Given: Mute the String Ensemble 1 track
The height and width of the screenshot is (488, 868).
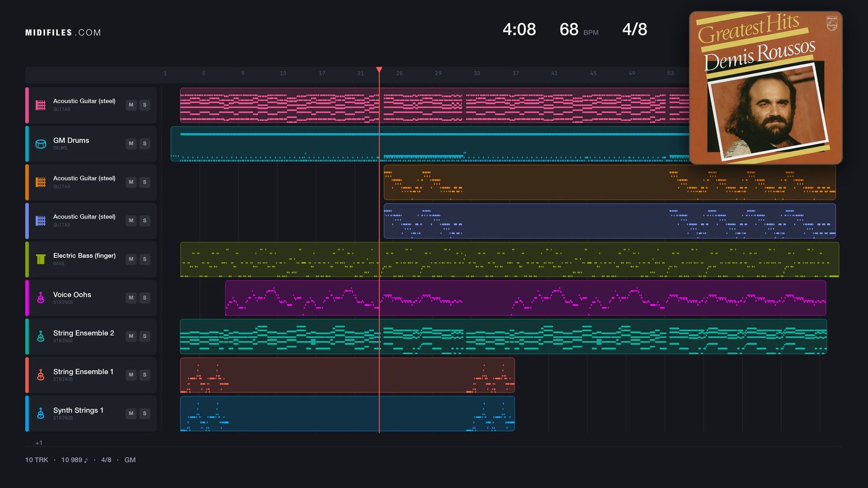Looking at the screenshot, I should pos(131,375).
